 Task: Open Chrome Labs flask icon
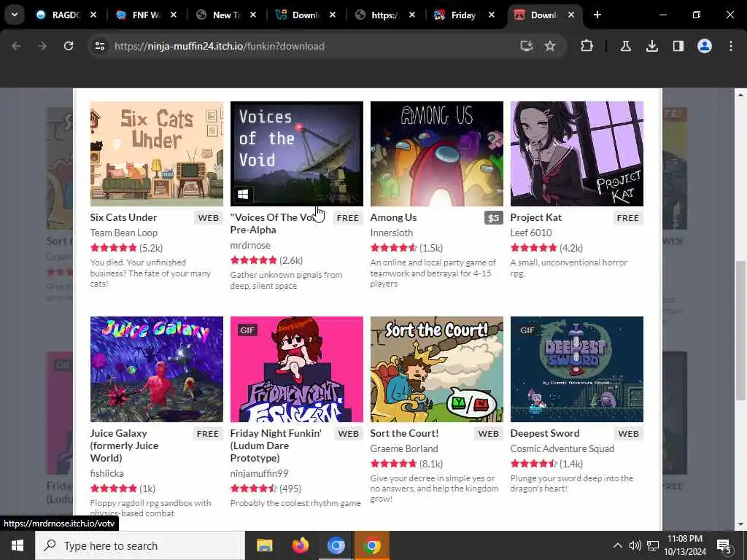click(625, 46)
